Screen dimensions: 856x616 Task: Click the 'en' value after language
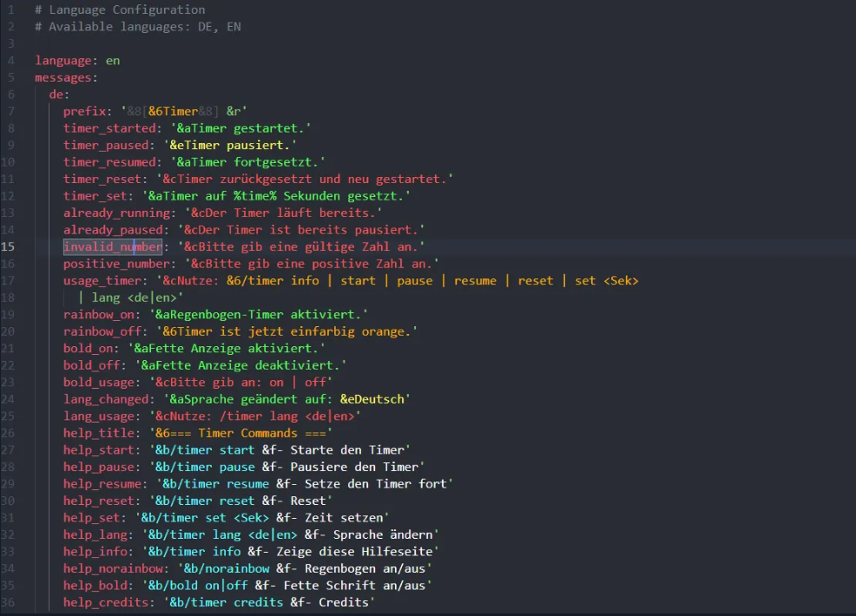pos(113,61)
